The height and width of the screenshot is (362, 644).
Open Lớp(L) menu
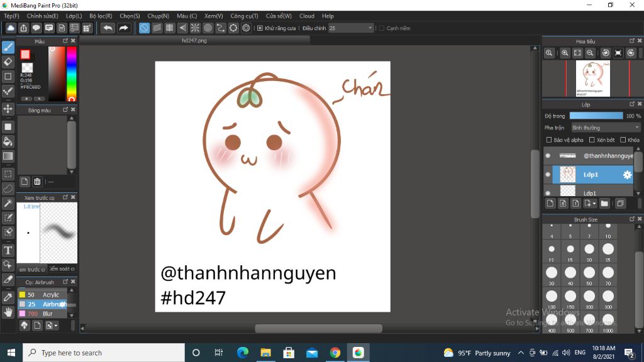point(74,16)
